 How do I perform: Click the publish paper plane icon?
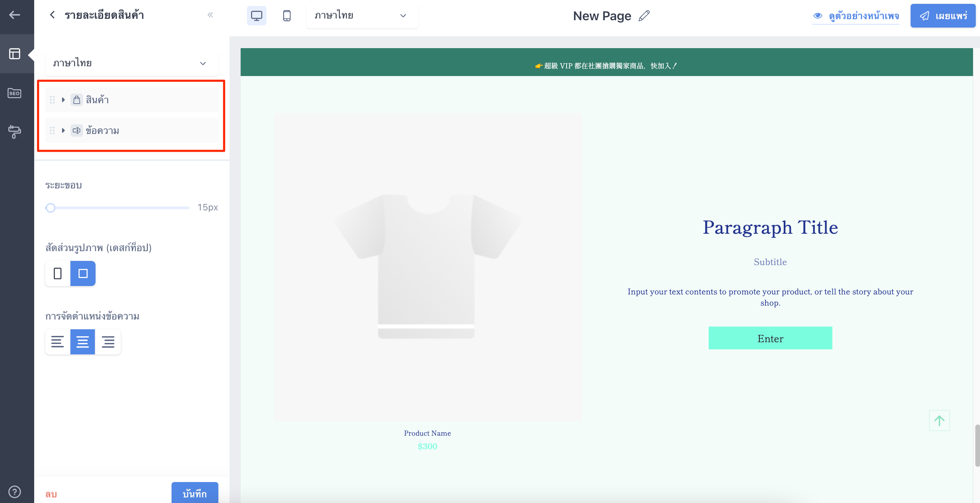[x=925, y=16]
